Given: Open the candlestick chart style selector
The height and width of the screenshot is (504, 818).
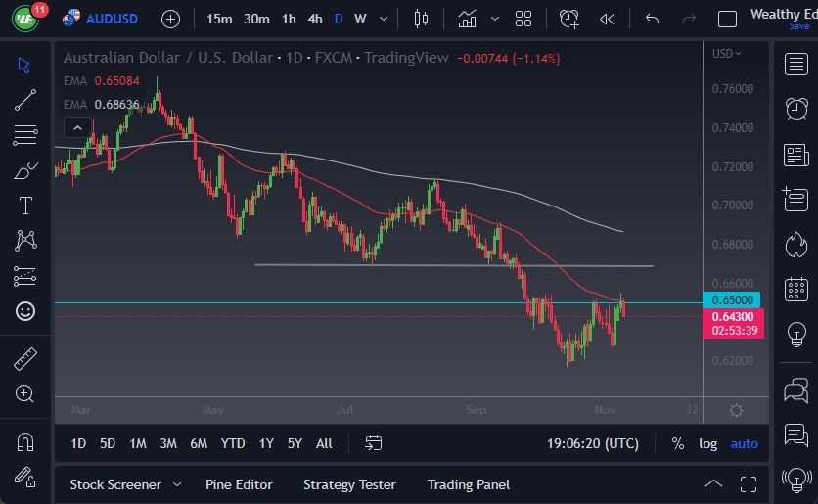Looking at the screenshot, I should tap(422, 19).
